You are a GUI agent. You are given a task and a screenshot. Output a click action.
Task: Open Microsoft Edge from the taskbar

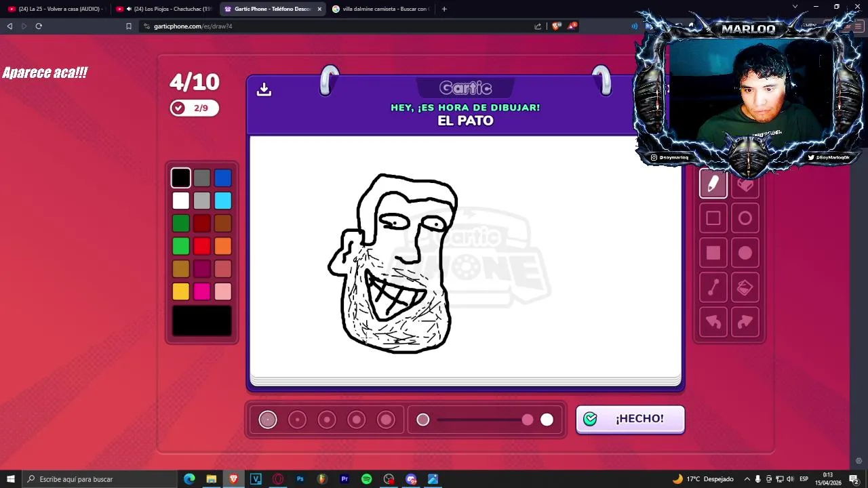[189, 479]
